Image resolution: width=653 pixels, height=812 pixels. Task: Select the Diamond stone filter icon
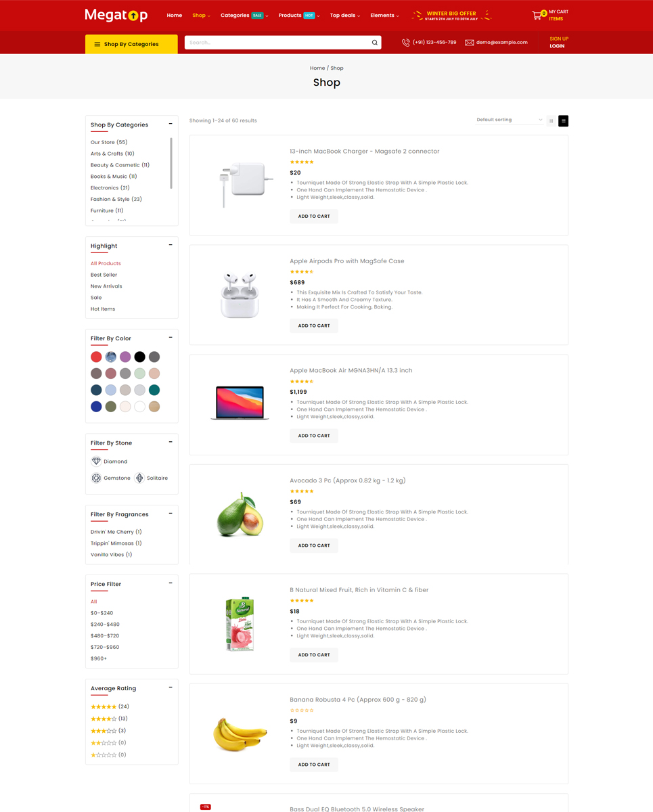[96, 461]
